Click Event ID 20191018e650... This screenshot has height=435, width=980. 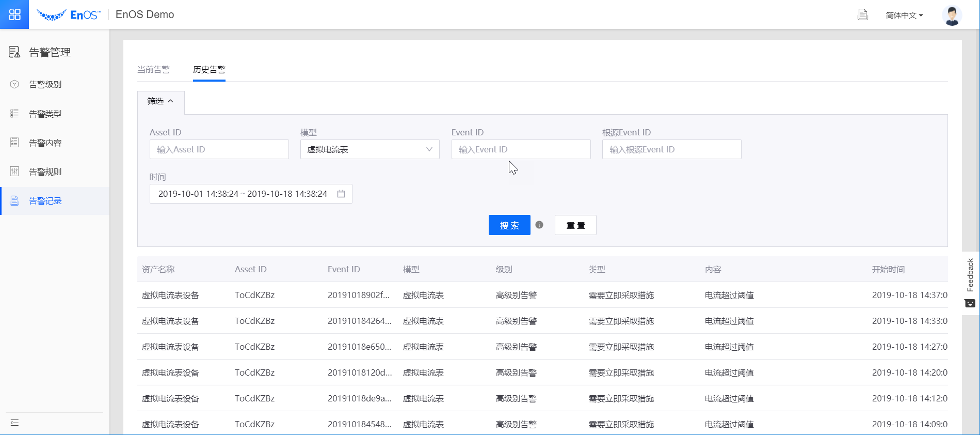pos(360,347)
